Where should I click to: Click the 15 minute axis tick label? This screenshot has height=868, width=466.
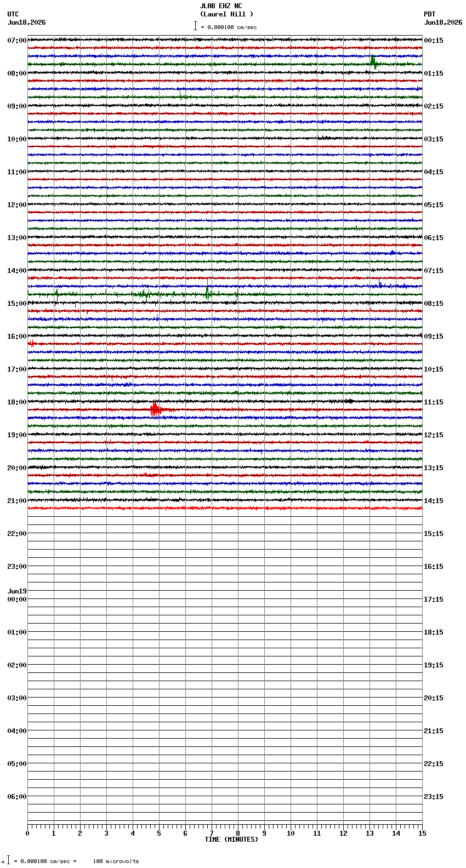(422, 833)
